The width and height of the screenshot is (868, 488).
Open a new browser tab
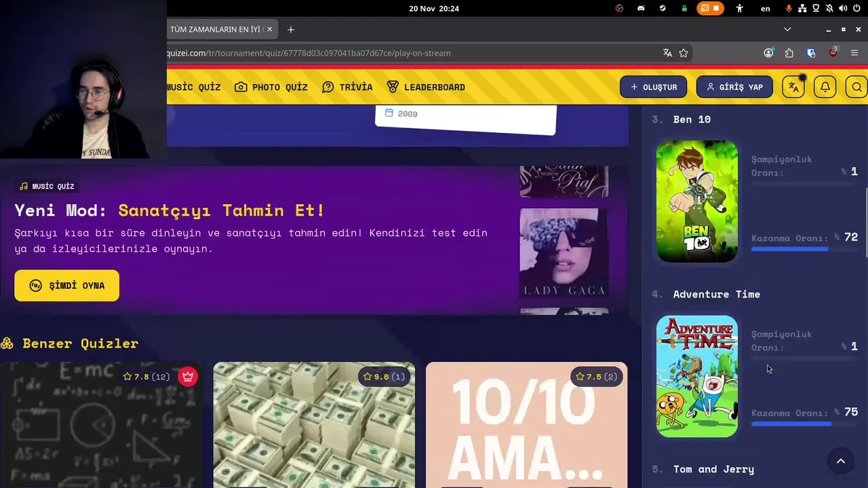[291, 29]
